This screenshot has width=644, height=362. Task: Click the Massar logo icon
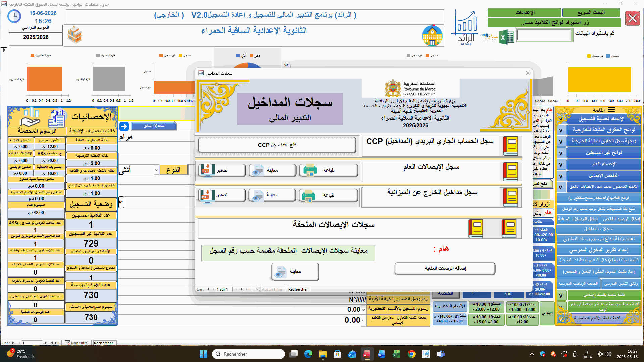[x=489, y=37]
